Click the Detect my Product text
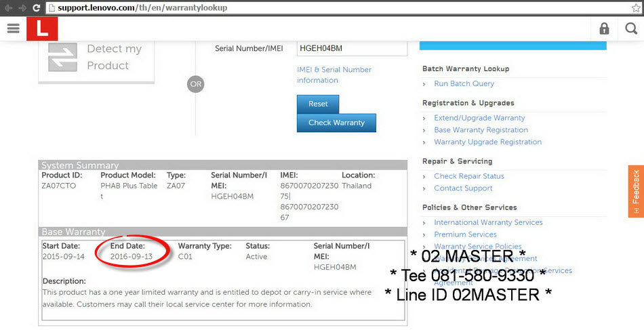The width and height of the screenshot is (644, 330). pos(114,57)
